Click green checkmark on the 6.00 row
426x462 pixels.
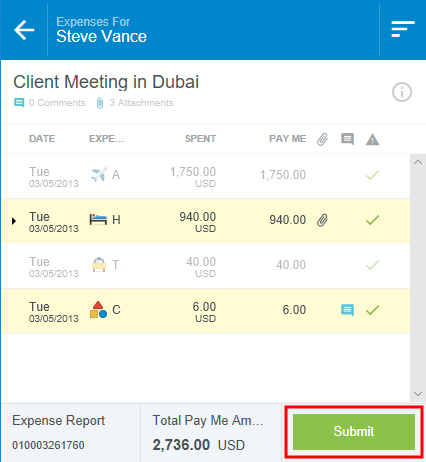[372, 310]
